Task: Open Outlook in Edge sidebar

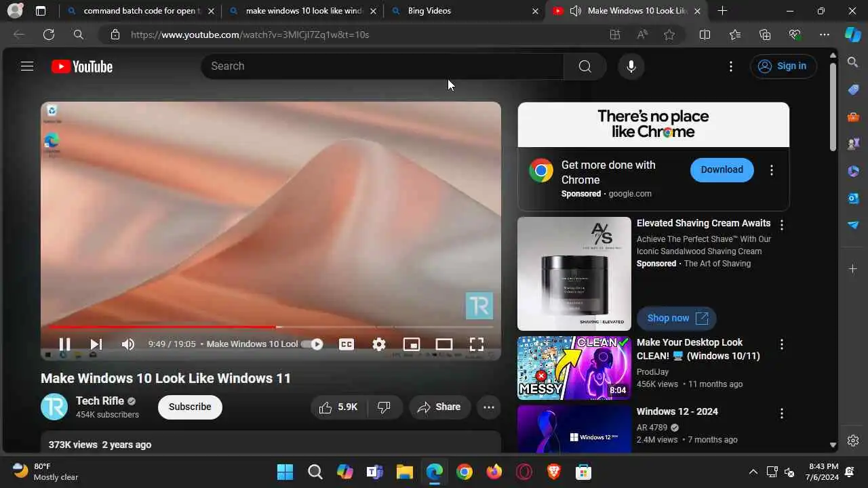Action: 853,198
